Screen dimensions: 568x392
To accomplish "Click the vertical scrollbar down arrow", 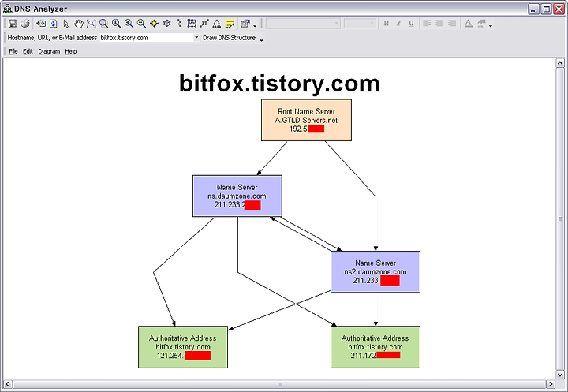I will pyautogui.click(x=560, y=375).
